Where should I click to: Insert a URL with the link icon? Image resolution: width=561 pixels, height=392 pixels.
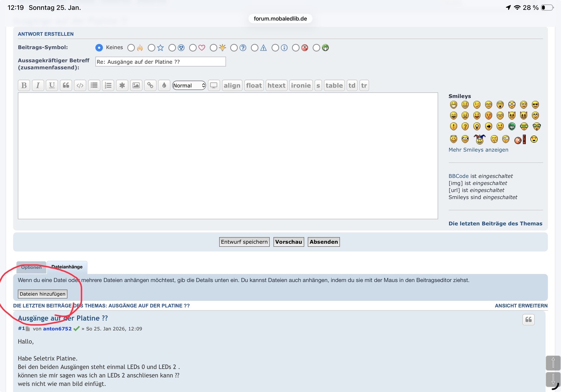[x=150, y=85]
